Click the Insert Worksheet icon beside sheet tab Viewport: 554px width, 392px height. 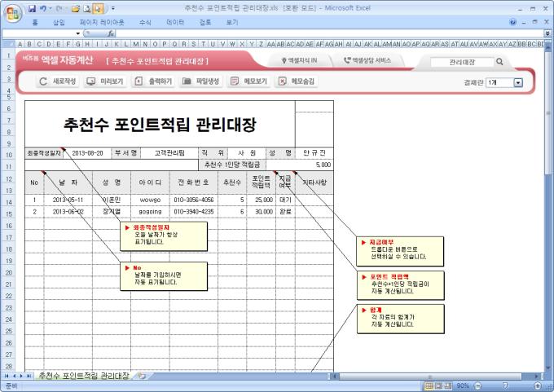pyautogui.click(x=142, y=376)
